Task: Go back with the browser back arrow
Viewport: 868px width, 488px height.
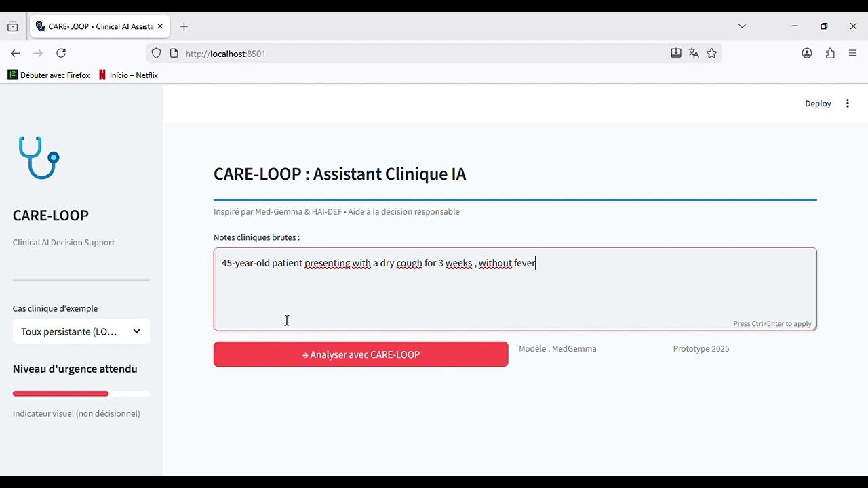Action: pos(16,54)
